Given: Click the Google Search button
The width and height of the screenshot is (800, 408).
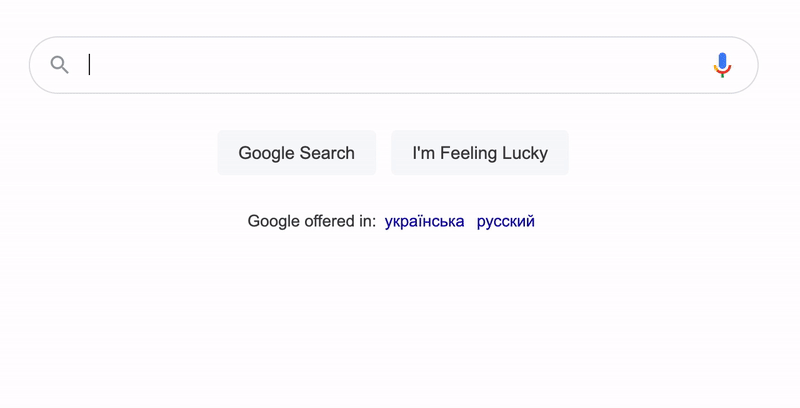Looking at the screenshot, I should [x=296, y=152].
